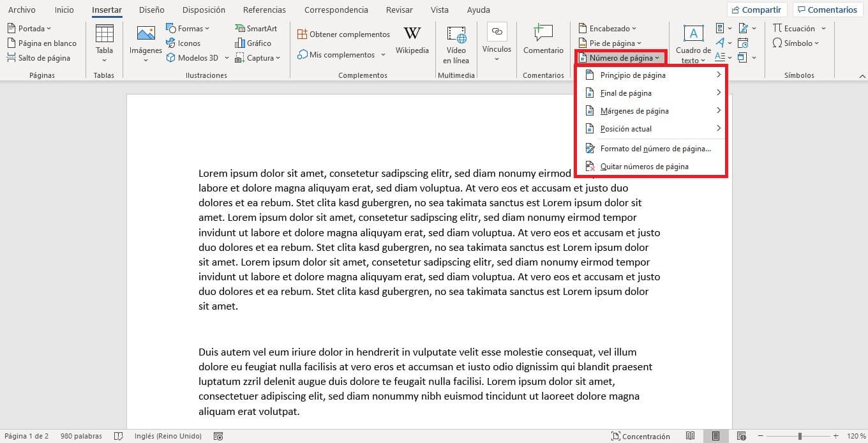868x443 pixels.
Task: Switch to the Inicio tab
Action: point(64,10)
